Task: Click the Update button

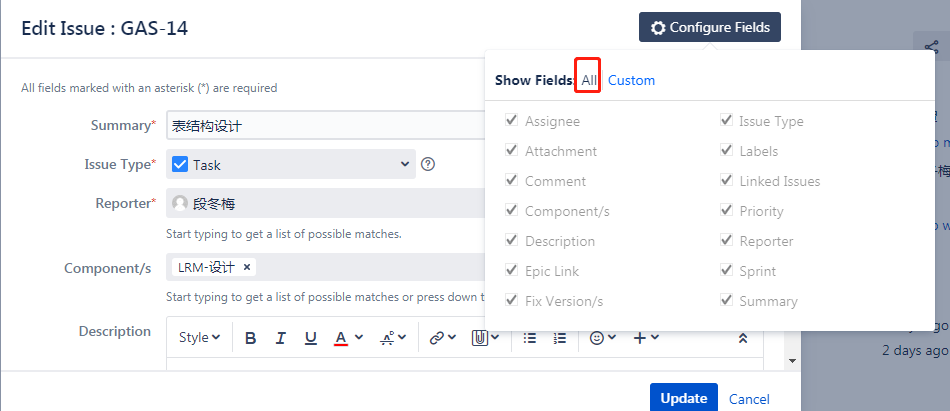Action: pos(684,398)
